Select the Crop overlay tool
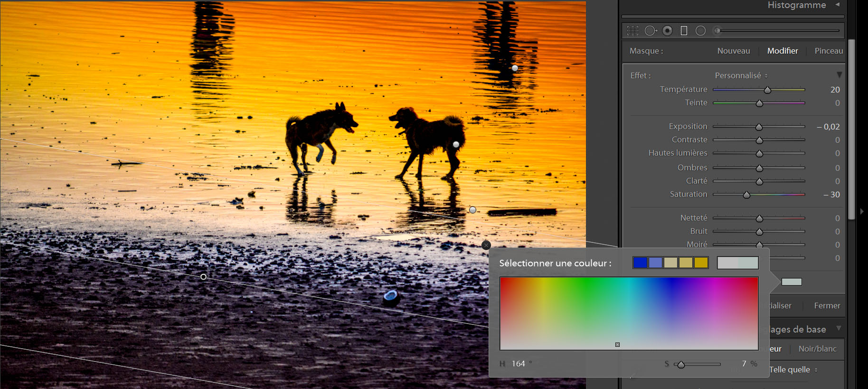 [632, 31]
